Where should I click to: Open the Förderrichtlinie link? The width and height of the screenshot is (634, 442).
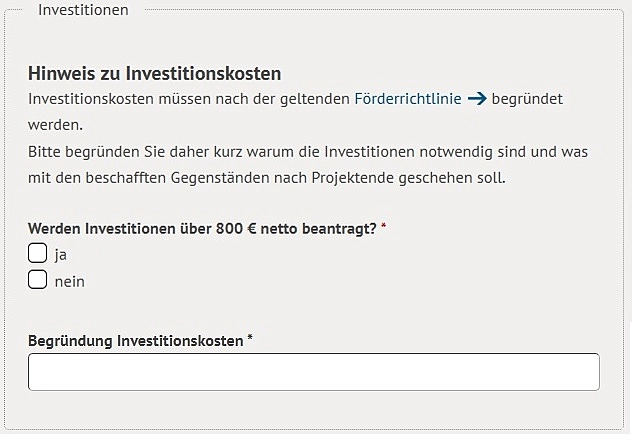[408, 99]
